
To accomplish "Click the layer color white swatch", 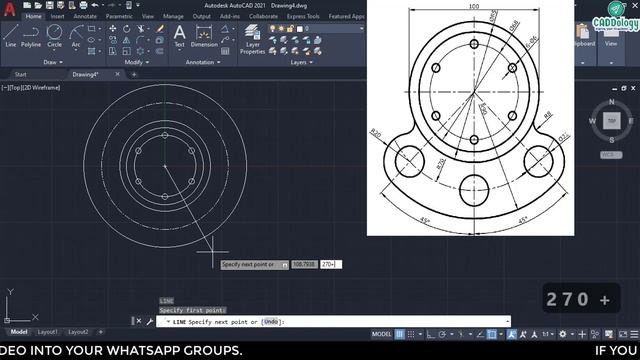I will [300, 29].
